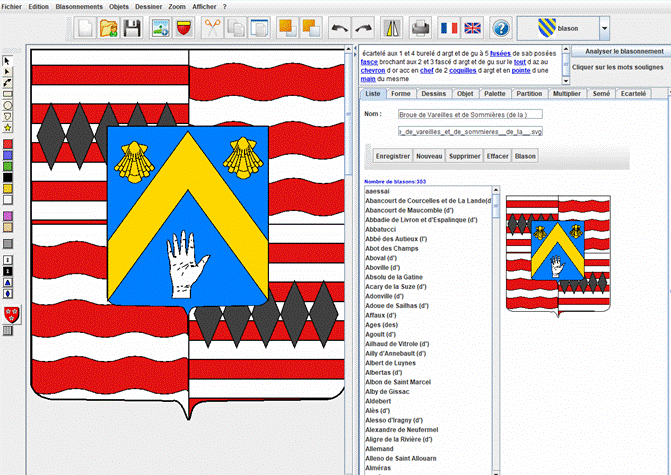This screenshot has height=475, width=671.
Task: Save using the floppy disk icon
Action: (132, 28)
